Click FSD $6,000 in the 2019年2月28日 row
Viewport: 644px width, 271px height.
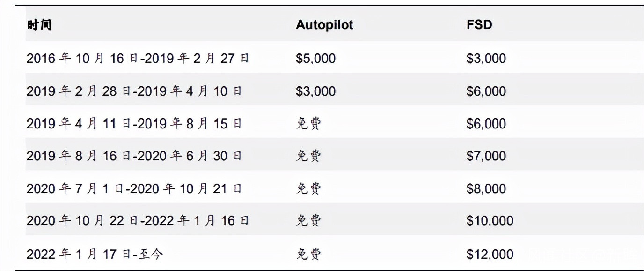[486, 91]
